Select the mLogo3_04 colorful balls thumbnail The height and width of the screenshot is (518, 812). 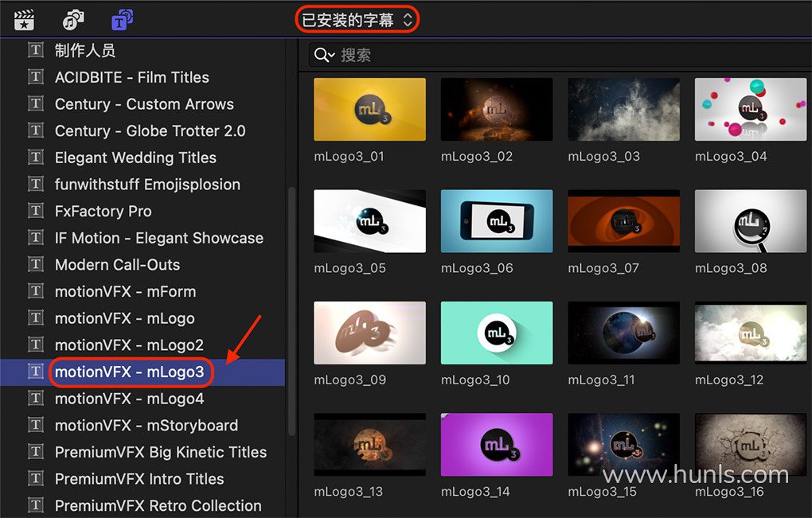(751, 109)
